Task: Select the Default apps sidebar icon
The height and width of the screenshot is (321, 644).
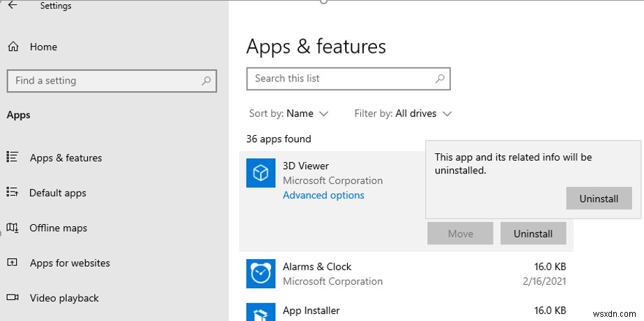Action: pyautogui.click(x=13, y=192)
